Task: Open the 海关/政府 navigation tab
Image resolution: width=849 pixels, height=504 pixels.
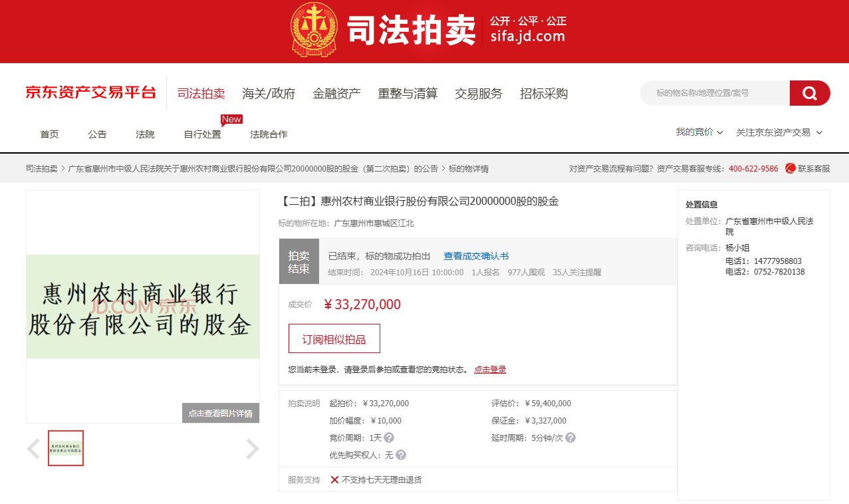Action: (269, 94)
